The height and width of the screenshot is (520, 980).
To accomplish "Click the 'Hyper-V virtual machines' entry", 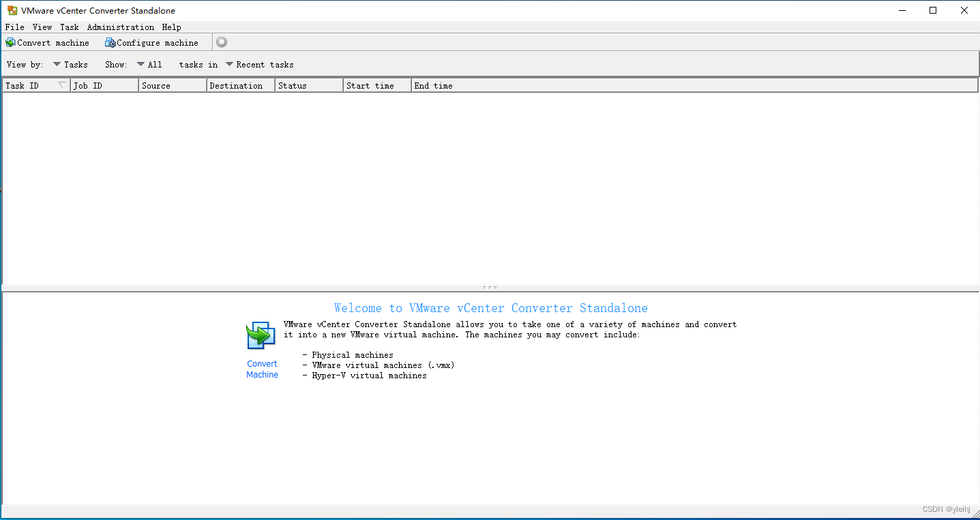I will pyautogui.click(x=370, y=376).
